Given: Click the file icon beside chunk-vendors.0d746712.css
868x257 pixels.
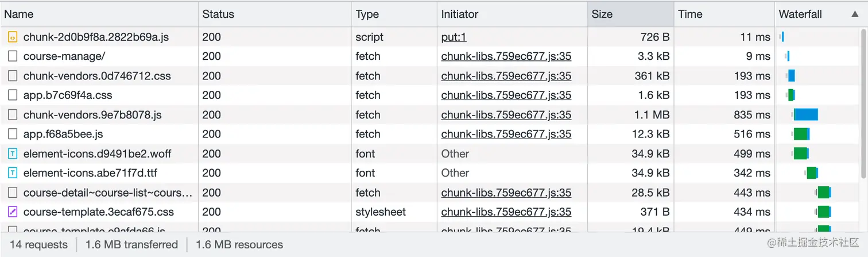Looking at the screenshot, I should [12, 76].
